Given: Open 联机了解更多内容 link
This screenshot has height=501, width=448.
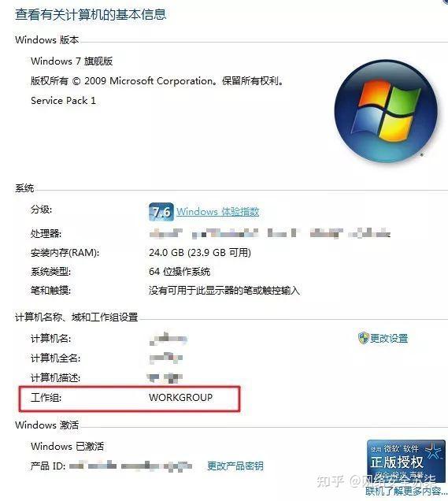Looking at the screenshot, I should tap(406, 491).
